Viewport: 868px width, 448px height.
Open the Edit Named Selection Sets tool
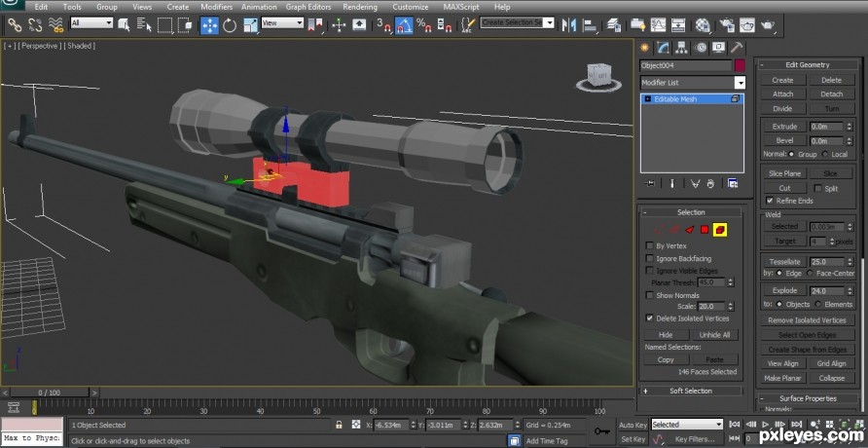(x=468, y=24)
